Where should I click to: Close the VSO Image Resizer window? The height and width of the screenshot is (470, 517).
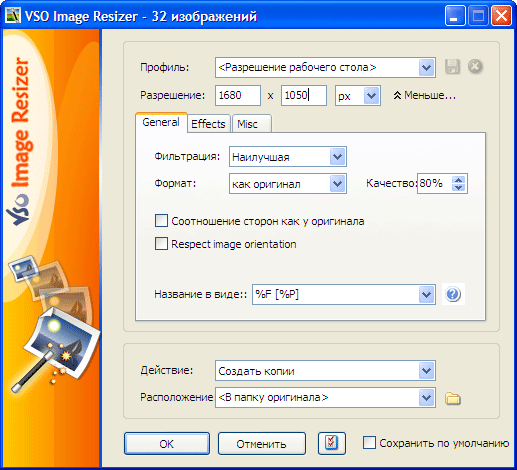point(501,16)
